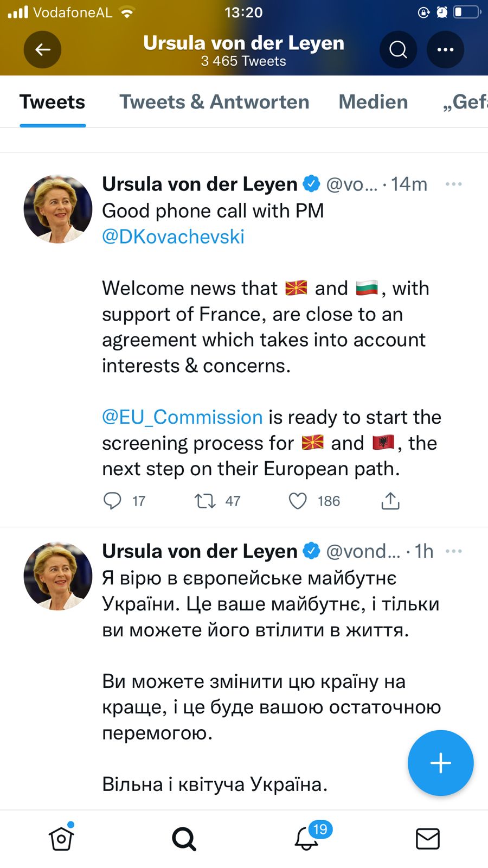Reply to the Kovachevski phone call tweet
Image resolution: width=488 pixels, height=868 pixels.
[x=112, y=501]
